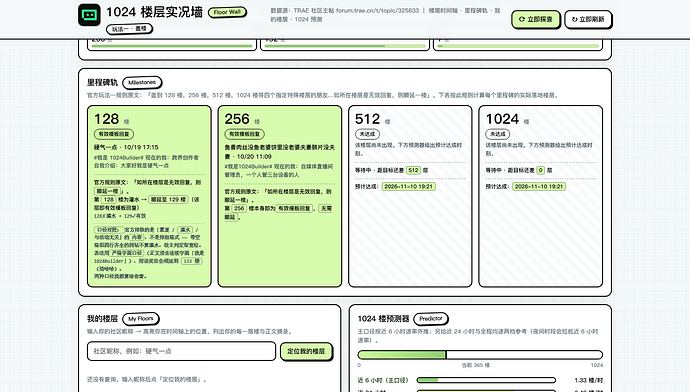
Task: Click the 512 remaining-floors chip
Action: click(x=413, y=170)
